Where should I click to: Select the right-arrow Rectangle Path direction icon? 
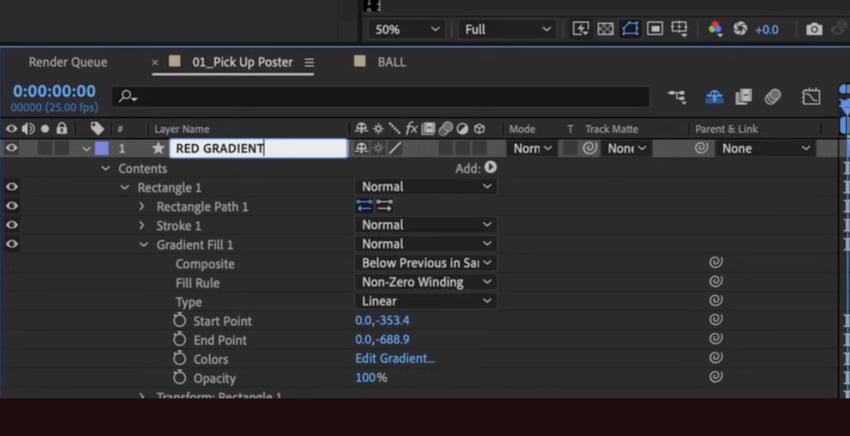point(384,206)
